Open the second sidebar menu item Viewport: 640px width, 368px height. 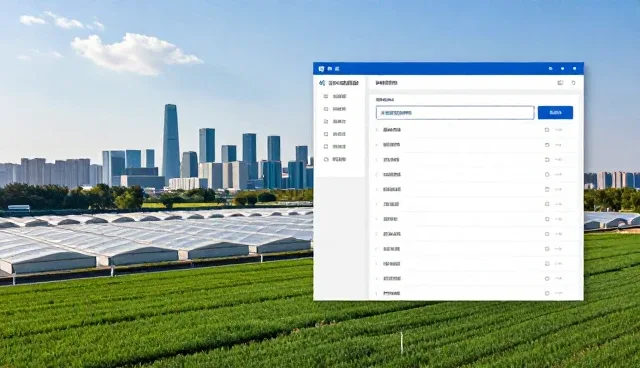pos(336,109)
